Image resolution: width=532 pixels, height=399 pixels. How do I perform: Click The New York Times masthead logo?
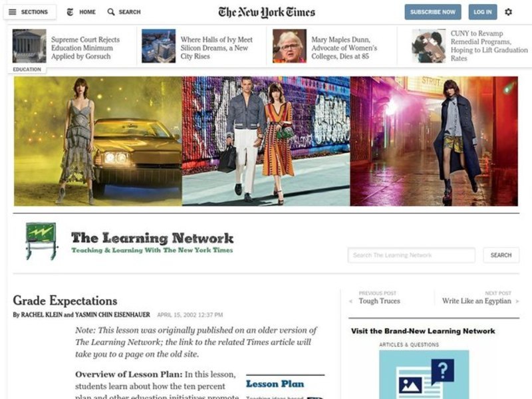tap(267, 12)
